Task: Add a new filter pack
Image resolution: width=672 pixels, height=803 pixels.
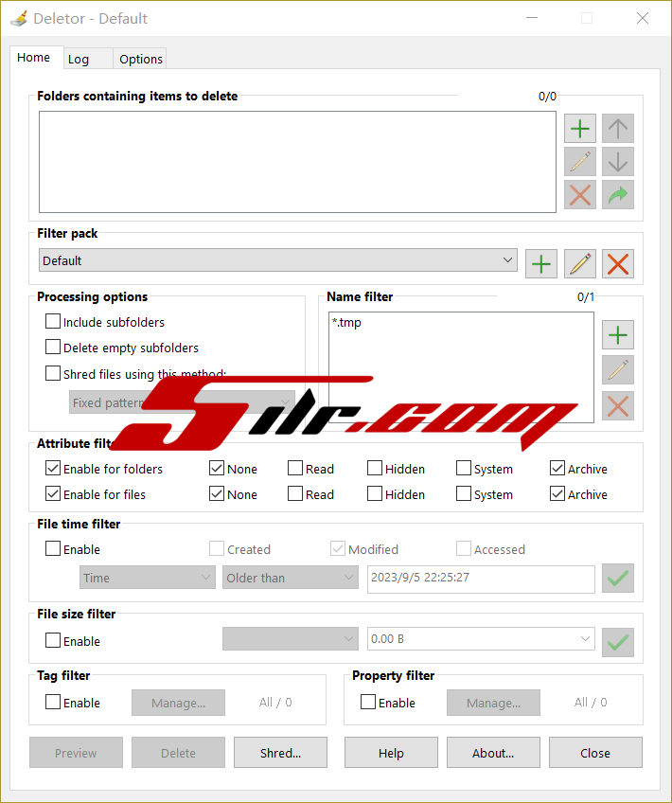Action: [541, 263]
